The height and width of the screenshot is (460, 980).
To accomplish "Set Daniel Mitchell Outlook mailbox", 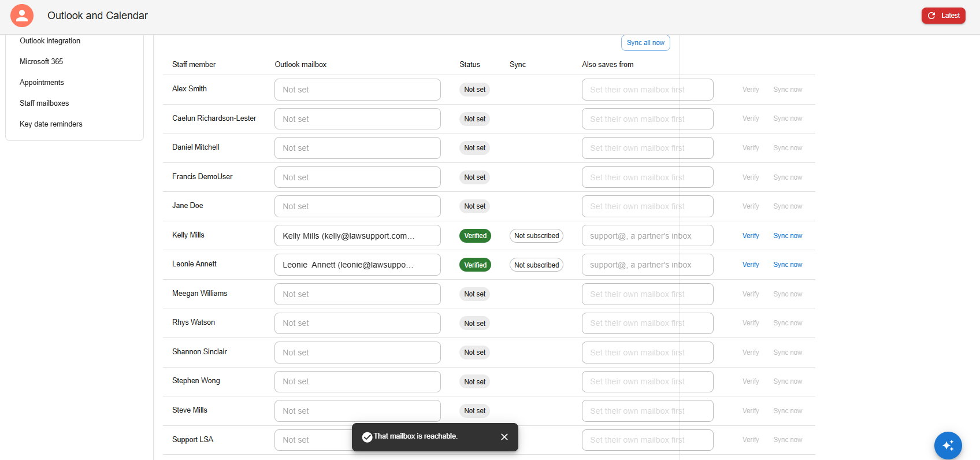I will (358, 148).
